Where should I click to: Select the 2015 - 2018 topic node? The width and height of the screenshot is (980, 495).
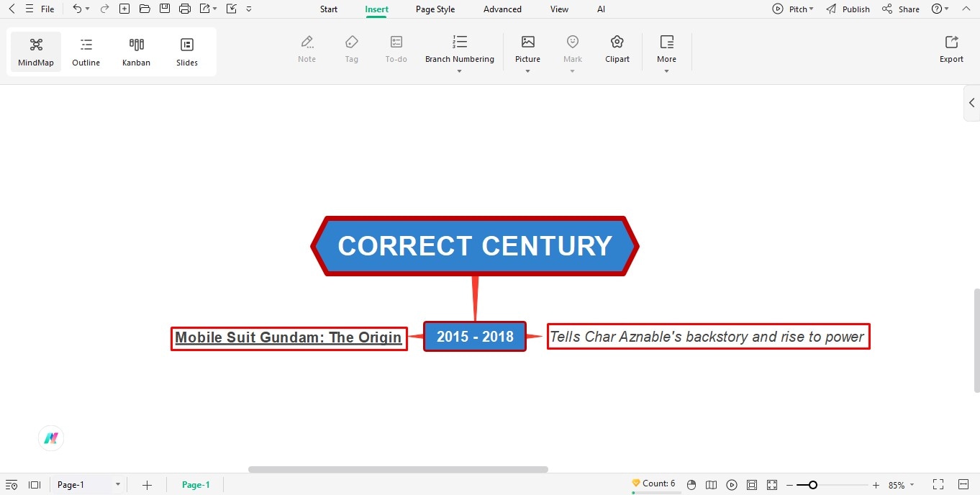475,337
